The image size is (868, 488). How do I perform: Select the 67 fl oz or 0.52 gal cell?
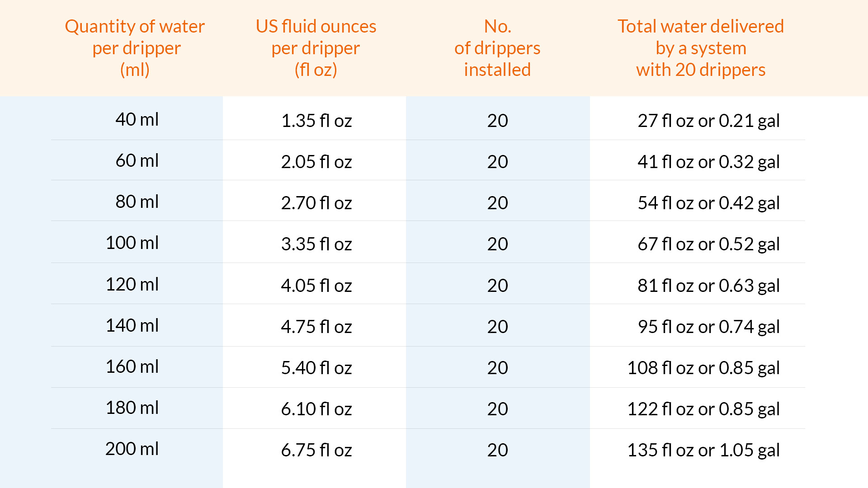click(708, 244)
